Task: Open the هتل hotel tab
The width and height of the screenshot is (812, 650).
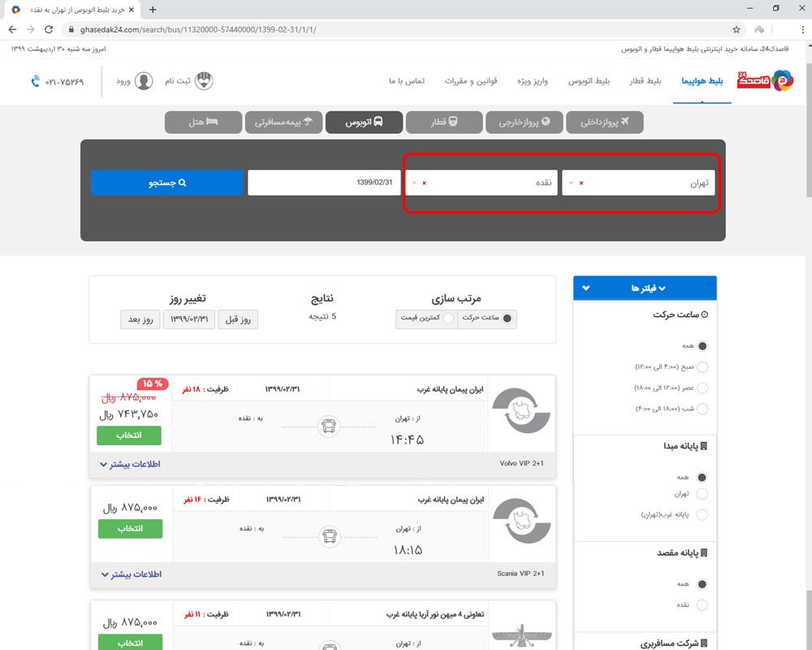Action: point(203,123)
